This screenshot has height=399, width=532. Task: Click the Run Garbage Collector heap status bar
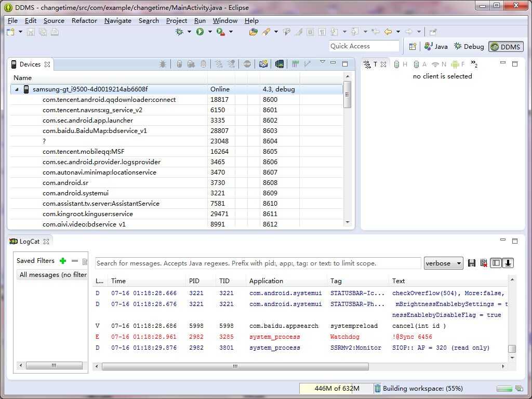tap(336, 389)
